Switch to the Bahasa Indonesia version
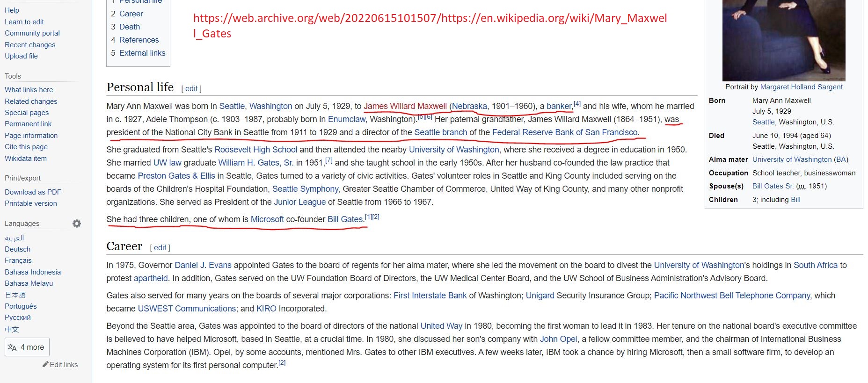This screenshot has height=383, width=868. pyautogui.click(x=33, y=272)
